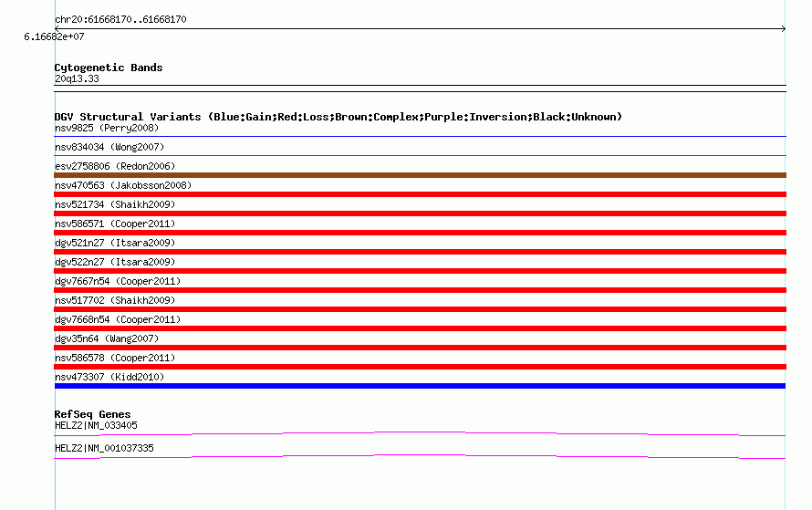Screen dimensions: 812x510
Task: Click the dgv7668n54 (Cooper2011) label
Action: point(118,319)
